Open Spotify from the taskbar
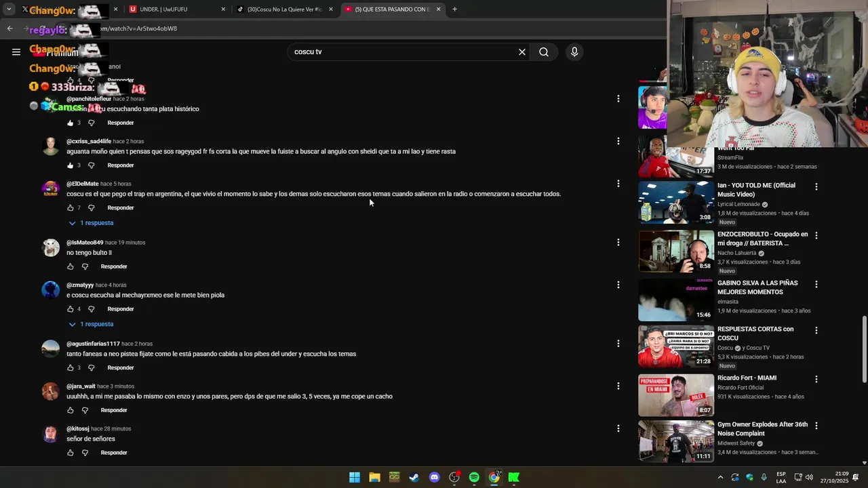Viewport: 868px width, 488px height. [x=474, y=477]
